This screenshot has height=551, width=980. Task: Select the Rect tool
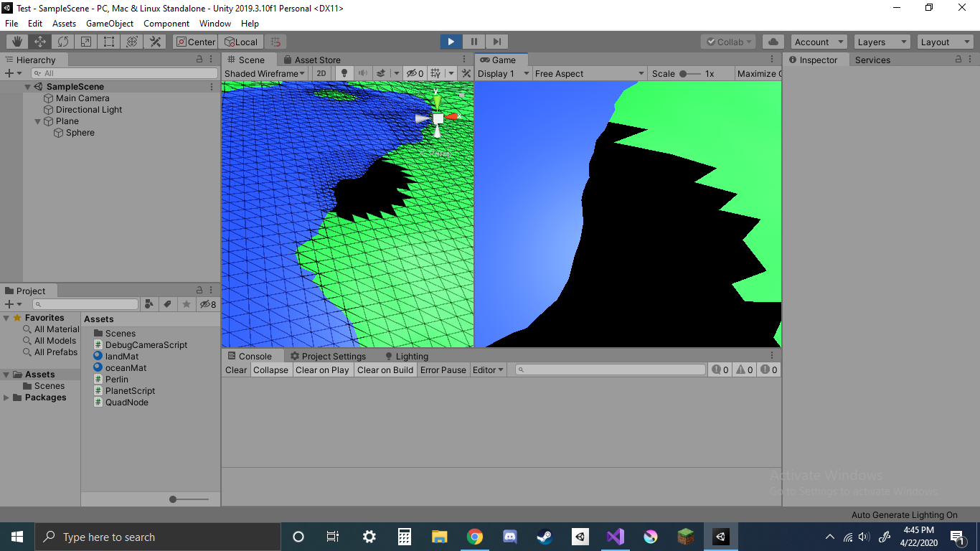tap(109, 42)
